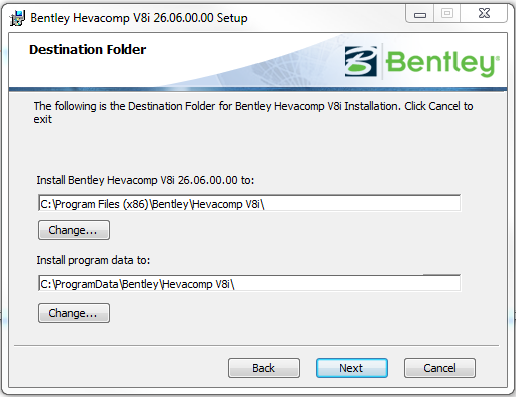This screenshot has height=397, width=516.
Task: Proceed with the Next button
Action: [x=352, y=368]
